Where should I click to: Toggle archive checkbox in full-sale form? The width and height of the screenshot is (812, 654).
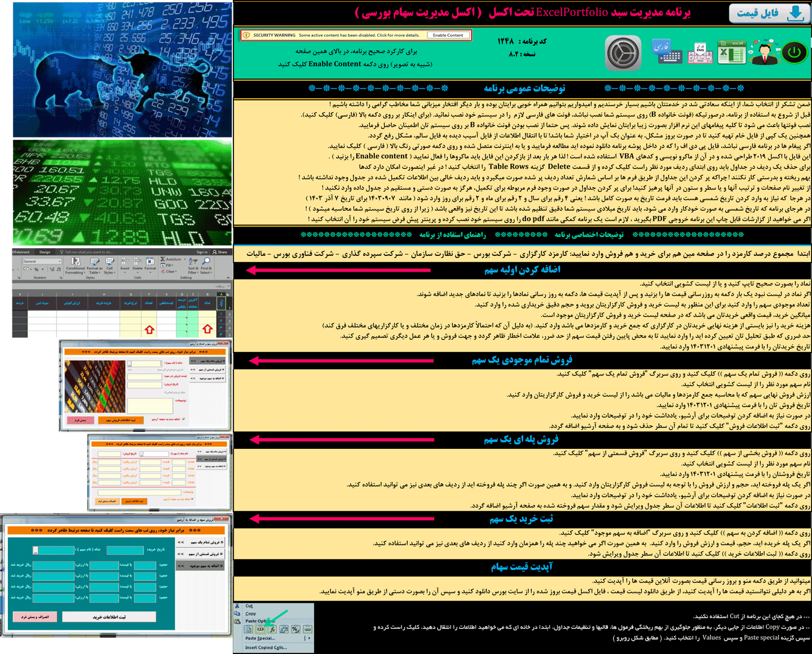[x=183, y=419]
